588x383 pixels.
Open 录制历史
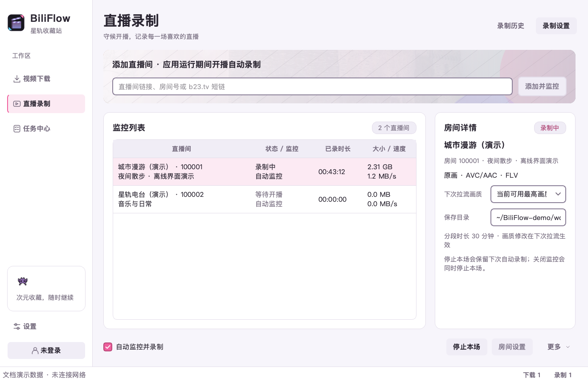point(511,26)
